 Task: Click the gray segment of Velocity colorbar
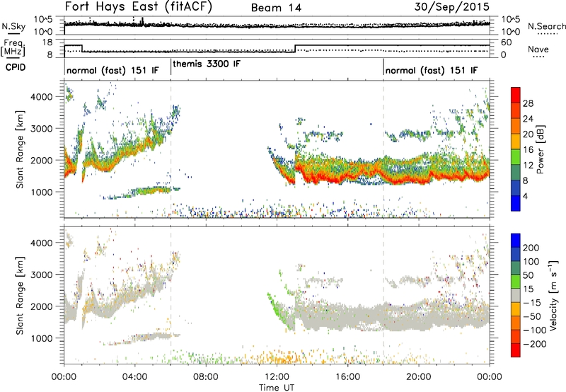tap(516, 295)
